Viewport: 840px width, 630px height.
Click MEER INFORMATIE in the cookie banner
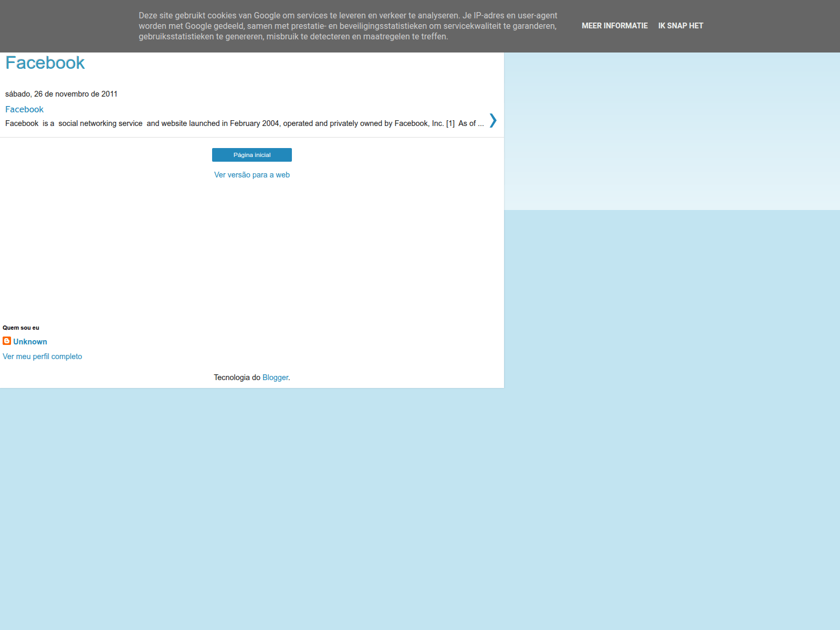[615, 26]
